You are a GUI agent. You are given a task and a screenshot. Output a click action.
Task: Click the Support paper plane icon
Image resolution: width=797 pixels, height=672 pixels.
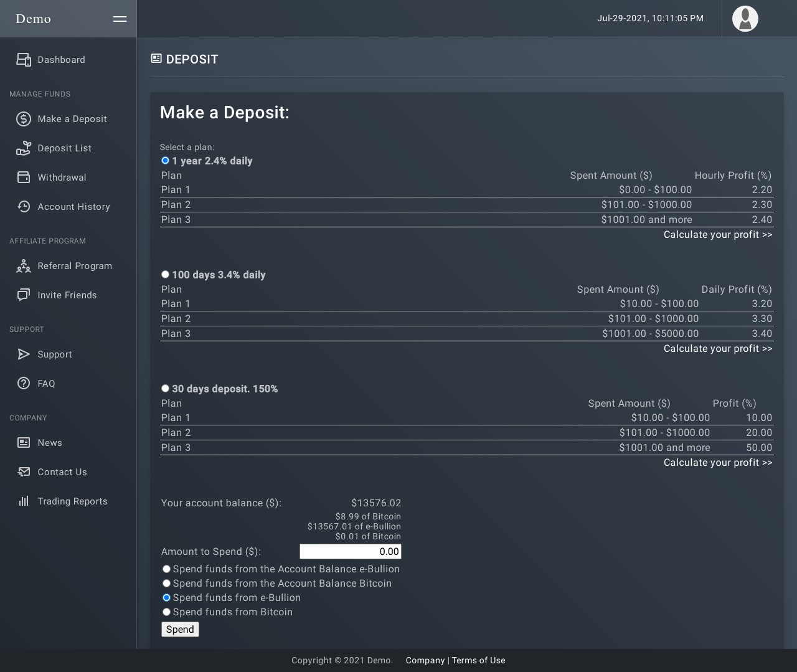pyautogui.click(x=24, y=354)
